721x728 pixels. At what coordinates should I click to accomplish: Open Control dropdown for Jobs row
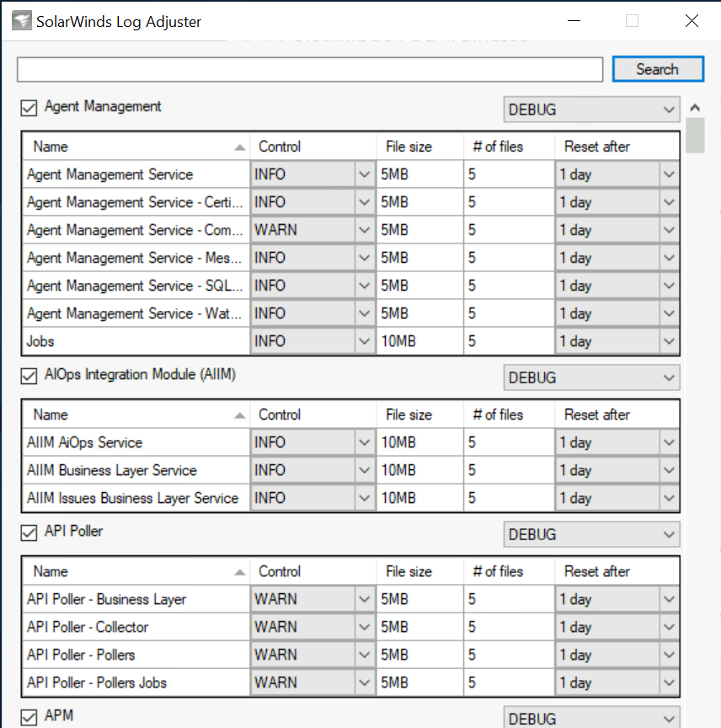312,342
